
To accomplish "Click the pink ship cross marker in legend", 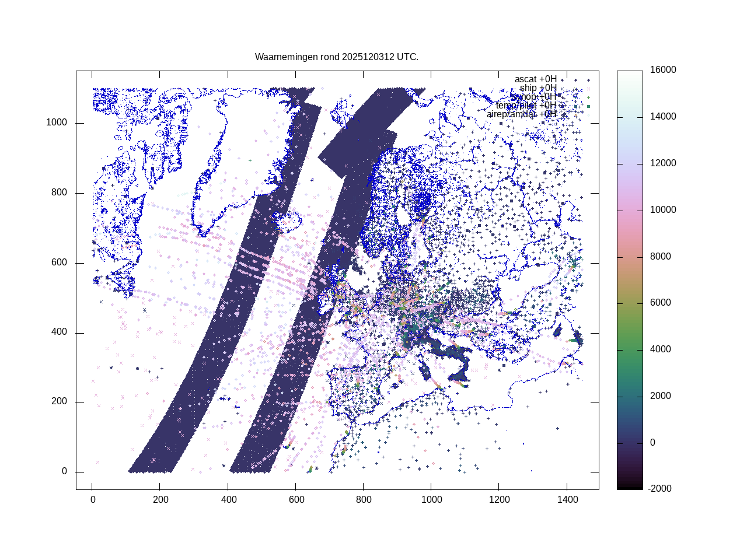I will [588, 89].
